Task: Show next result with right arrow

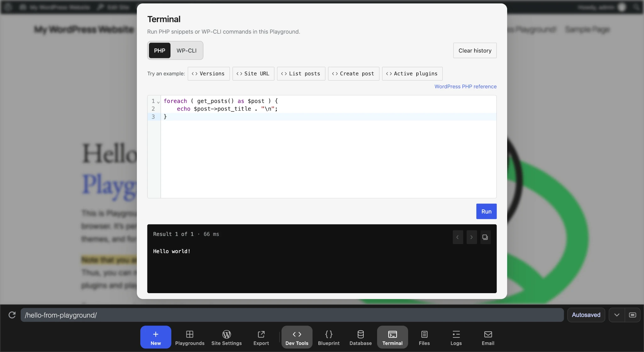Action: (x=471, y=237)
